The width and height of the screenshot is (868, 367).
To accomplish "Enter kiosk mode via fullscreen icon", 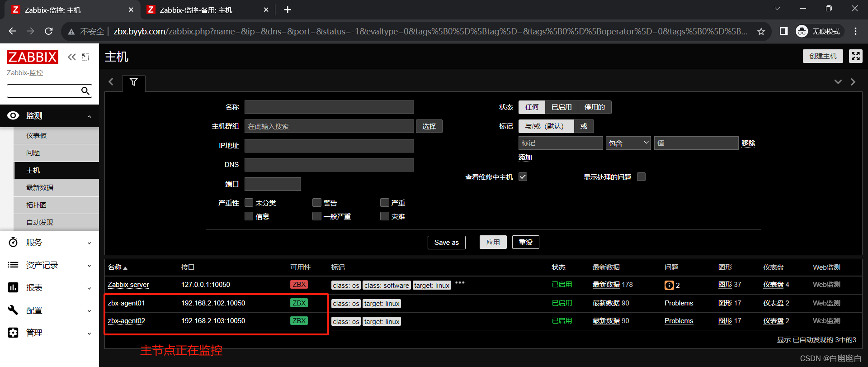I will (856, 56).
